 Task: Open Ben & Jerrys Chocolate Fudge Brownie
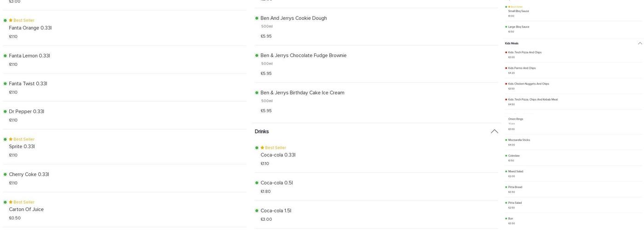(303, 56)
